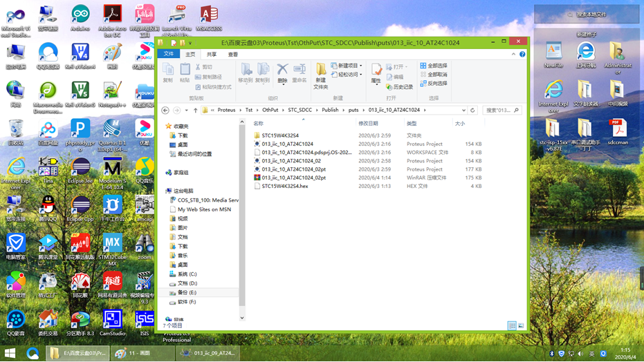Click the Move to (移动到) icon
The image size is (644, 362).
246,73
